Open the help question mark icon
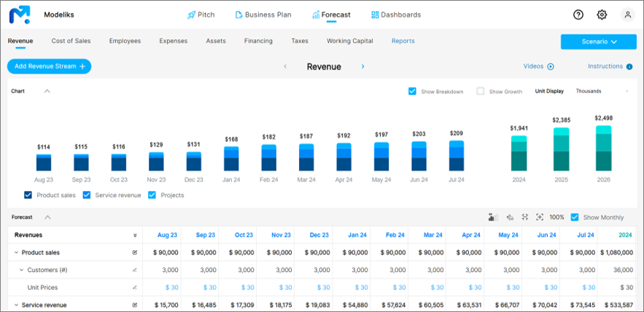644x312 pixels. pos(578,15)
